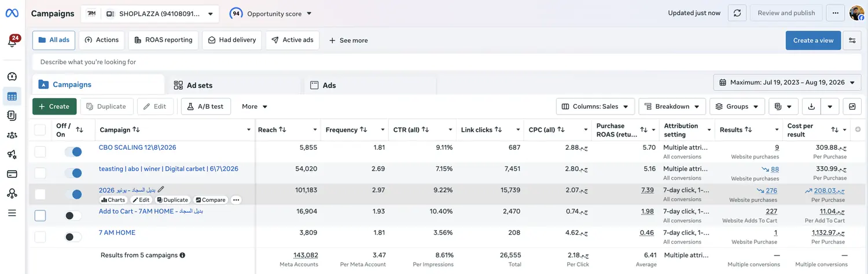
Task: Click the info icon next to Results from 5 campaigns
Action: [x=182, y=255]
